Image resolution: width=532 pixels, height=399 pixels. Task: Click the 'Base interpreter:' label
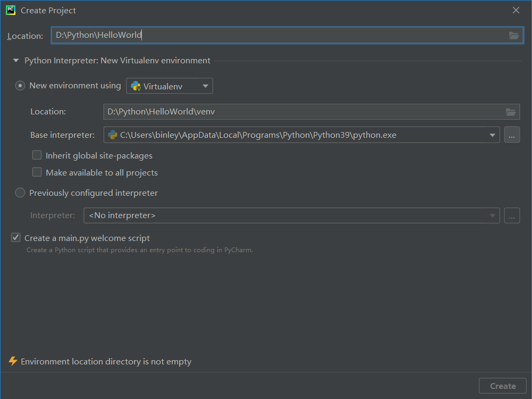(x=62, y=135)
